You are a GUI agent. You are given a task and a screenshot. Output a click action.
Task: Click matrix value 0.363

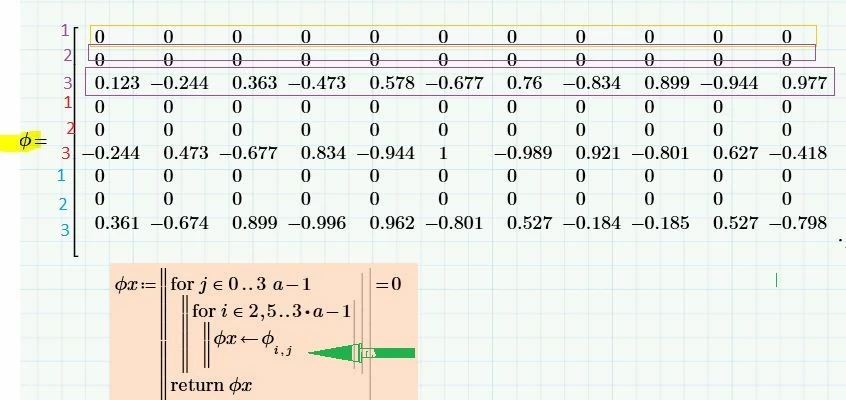(x=254, y=83)
